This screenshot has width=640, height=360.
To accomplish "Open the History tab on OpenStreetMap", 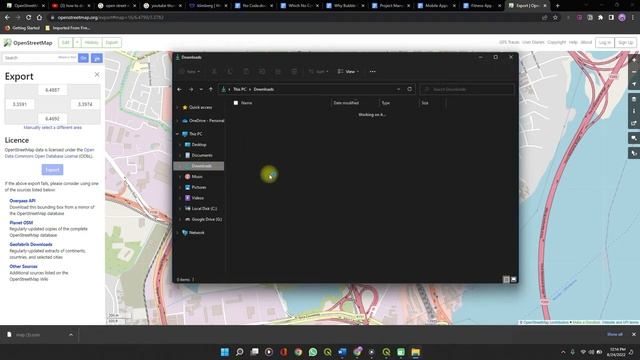I will pyautogui.click(x=91, y=42).
